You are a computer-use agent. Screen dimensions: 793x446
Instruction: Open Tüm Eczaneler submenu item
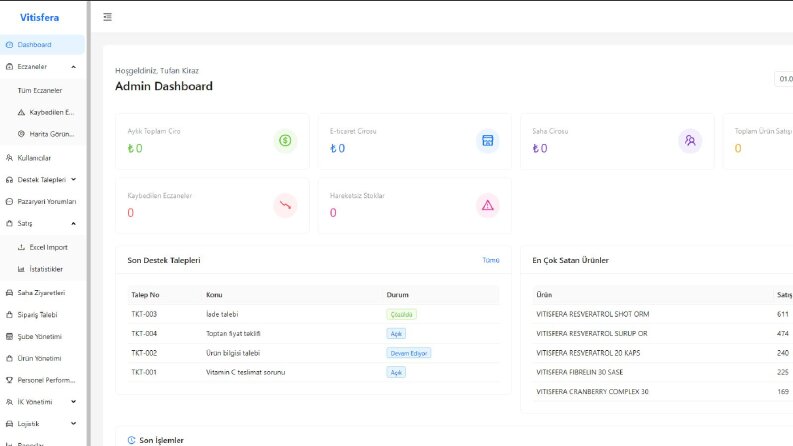point(42,91)
